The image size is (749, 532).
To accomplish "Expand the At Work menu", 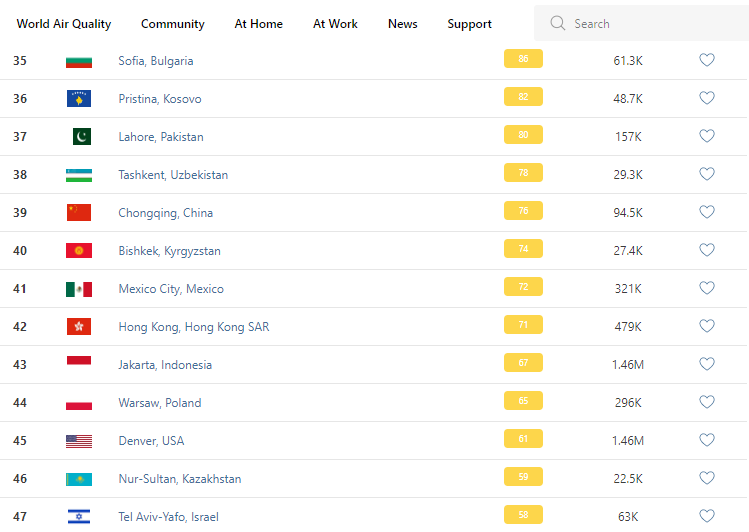I will [x=335, y=24].
